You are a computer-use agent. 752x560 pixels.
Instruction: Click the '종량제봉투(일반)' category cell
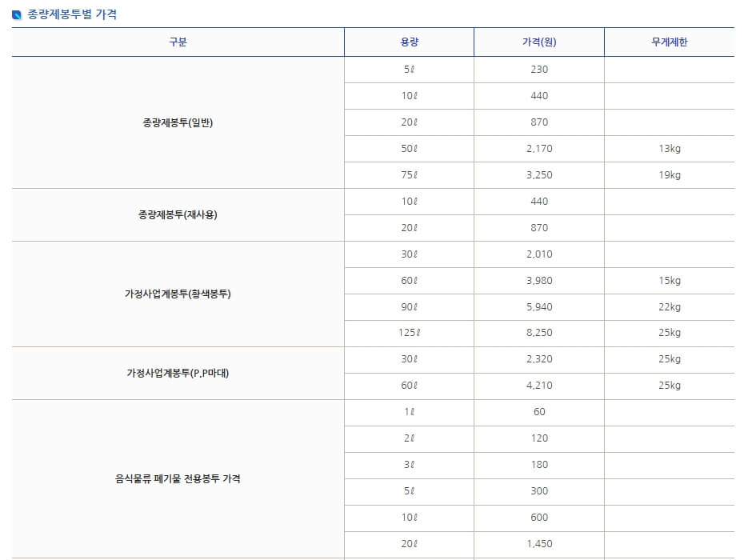[x=178, y=122]
